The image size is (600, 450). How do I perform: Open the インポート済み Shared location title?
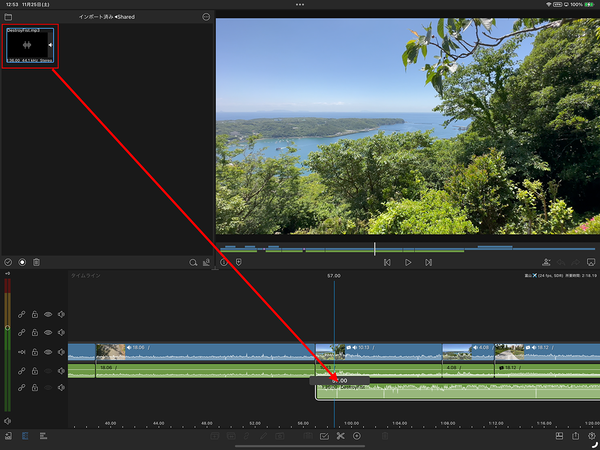point(107,17)
